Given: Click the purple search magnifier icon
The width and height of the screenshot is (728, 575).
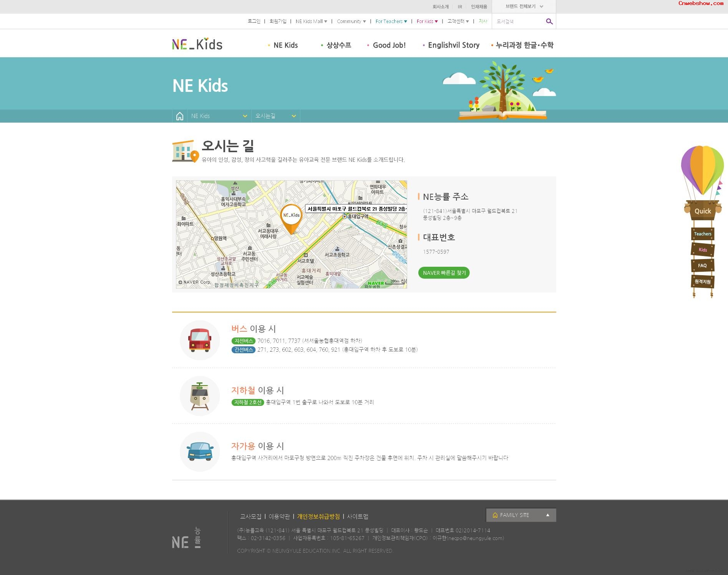Looking at the screenshot, I should click(x=549, y=22).
